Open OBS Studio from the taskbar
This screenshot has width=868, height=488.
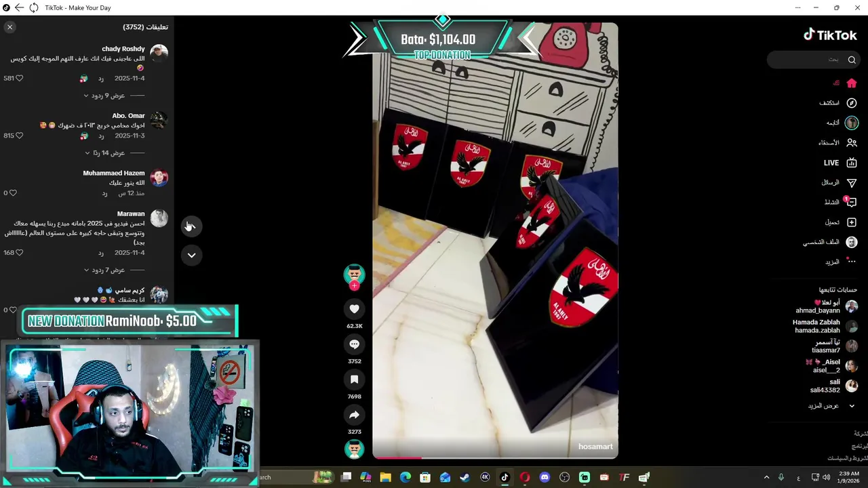564,477
